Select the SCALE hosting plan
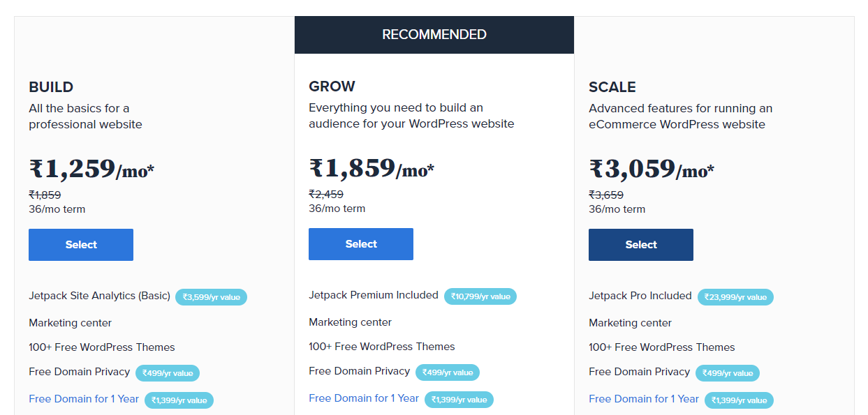 (641, 245)
